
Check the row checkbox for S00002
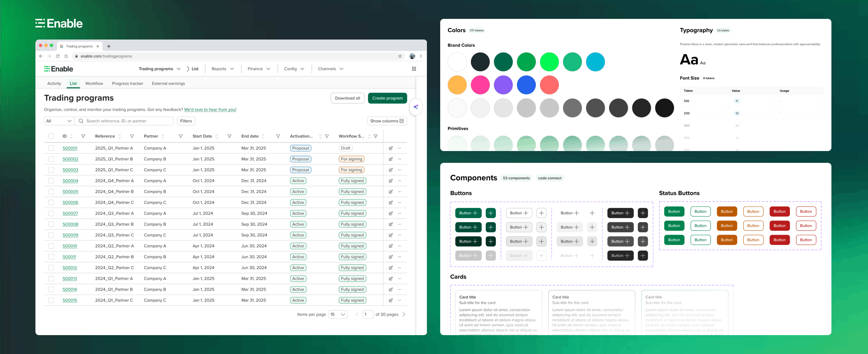51,159
